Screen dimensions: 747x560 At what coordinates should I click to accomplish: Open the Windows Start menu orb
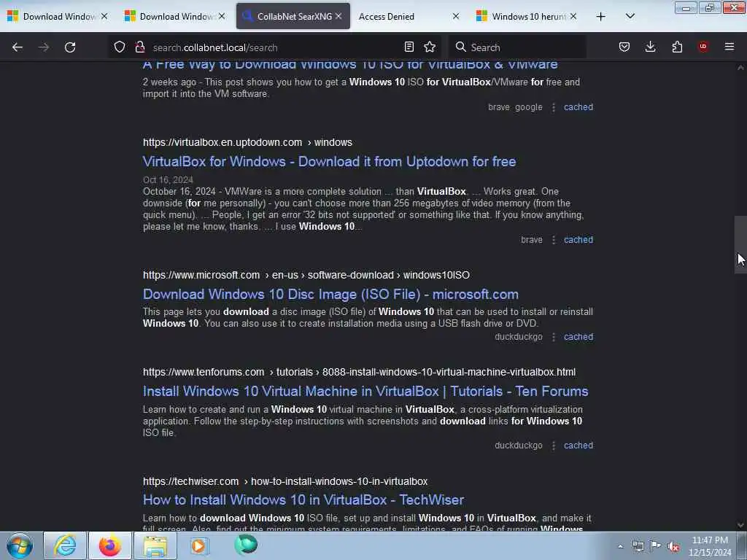(x=20, y=545)
